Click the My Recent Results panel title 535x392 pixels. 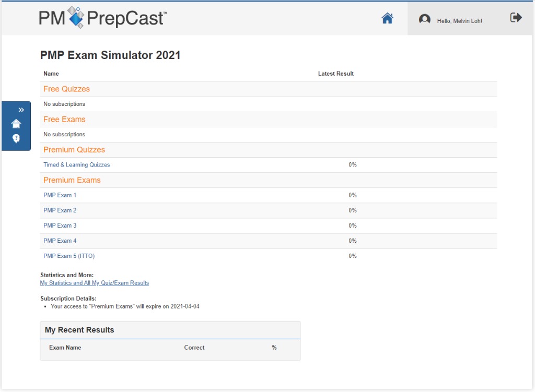pyautogui.click(x=79, y=330)
